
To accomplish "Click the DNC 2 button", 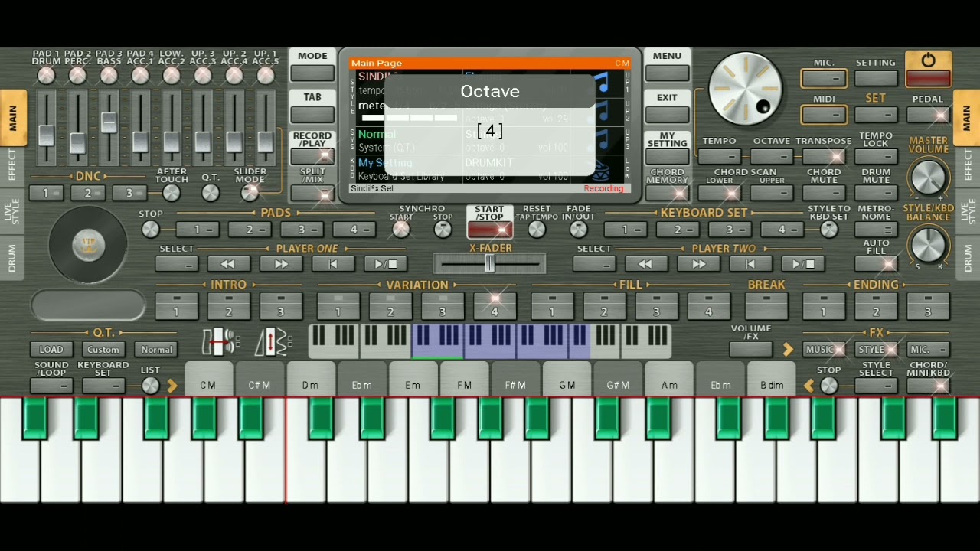I will click(x=87, y=193).
